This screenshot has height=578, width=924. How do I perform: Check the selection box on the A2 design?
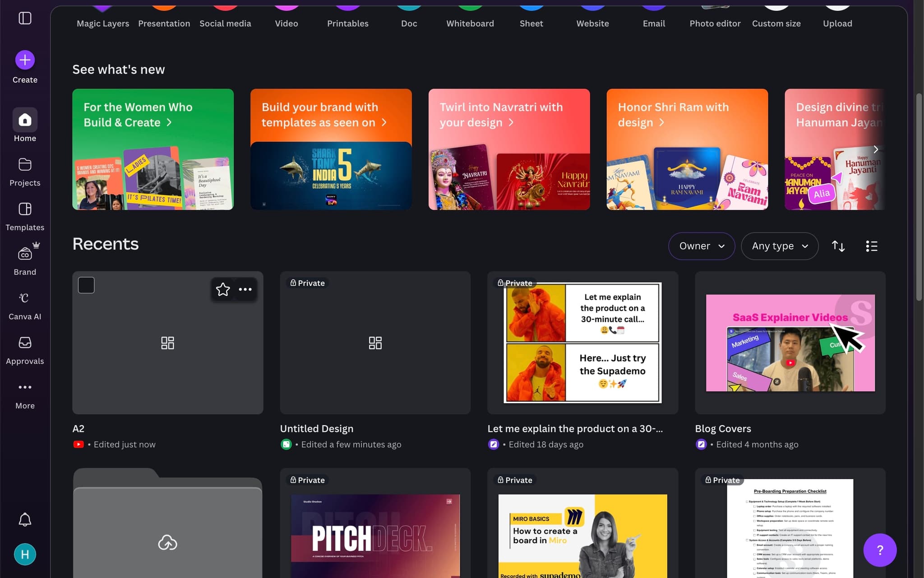pos(86,284)
